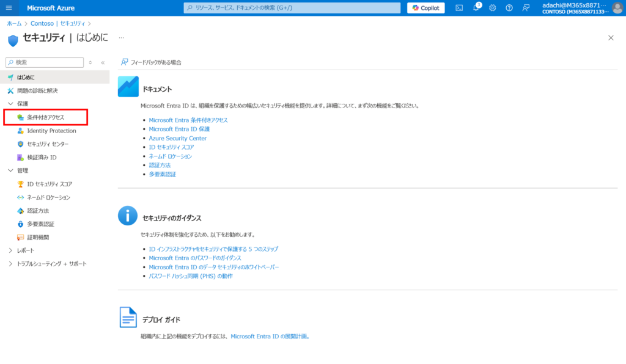Screen dimensions: 626x364
Task: Open 証明機関 in the sidebar
Action: 38,237
